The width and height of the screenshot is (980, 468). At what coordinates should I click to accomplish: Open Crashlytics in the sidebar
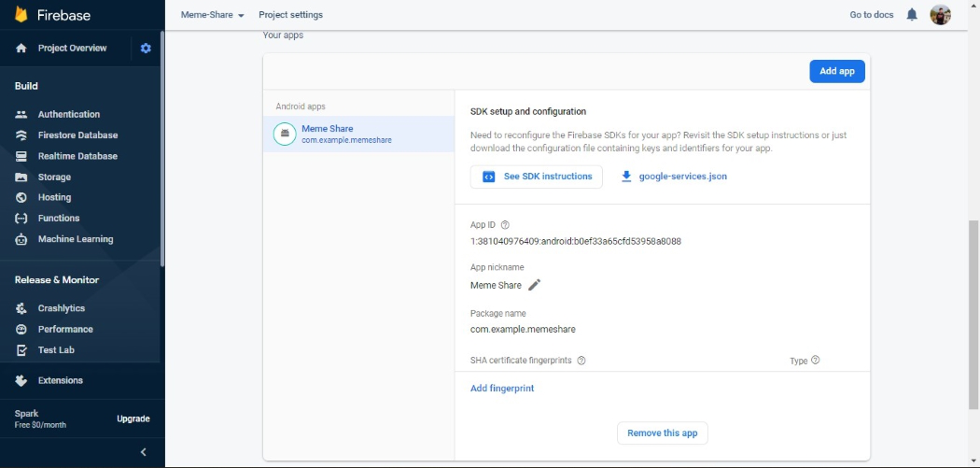61,308
